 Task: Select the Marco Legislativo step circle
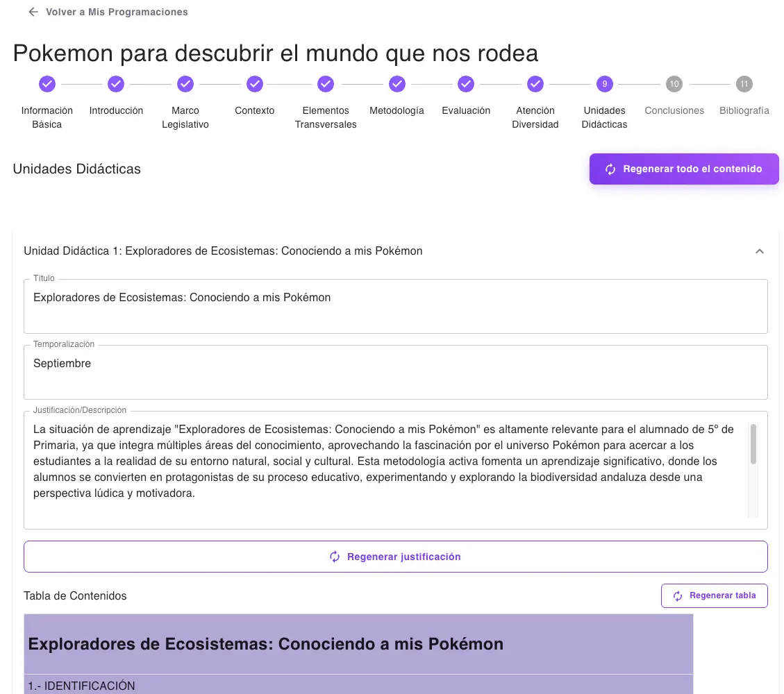pos(185,84)
